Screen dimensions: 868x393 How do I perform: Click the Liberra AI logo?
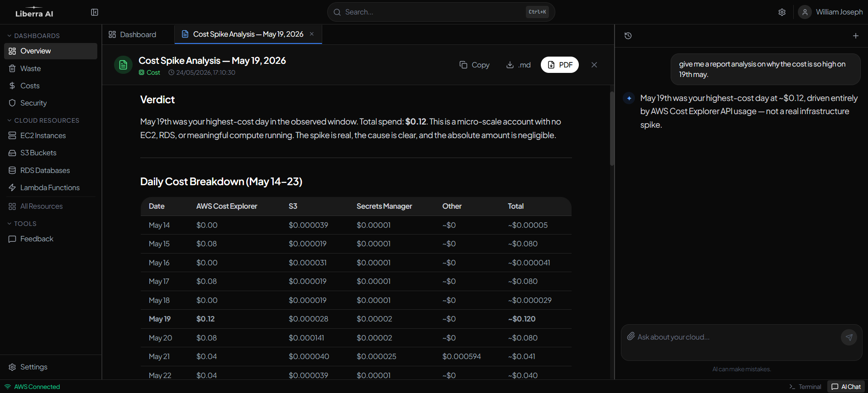tap(34, 12)
